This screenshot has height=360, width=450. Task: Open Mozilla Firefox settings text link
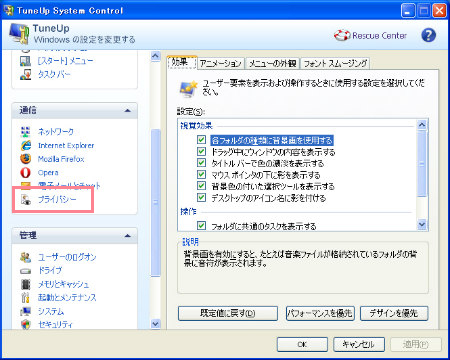(x=61, y=159)
